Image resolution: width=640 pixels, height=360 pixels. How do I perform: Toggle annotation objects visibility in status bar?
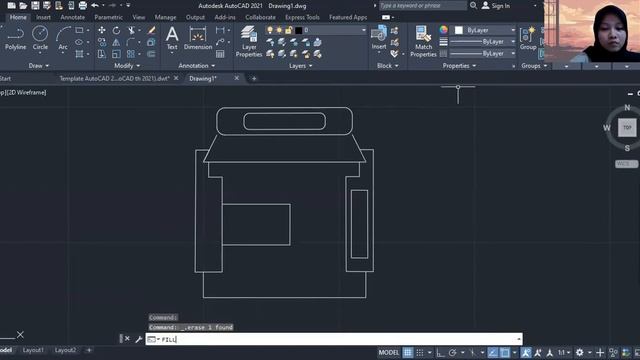point(526,353)
